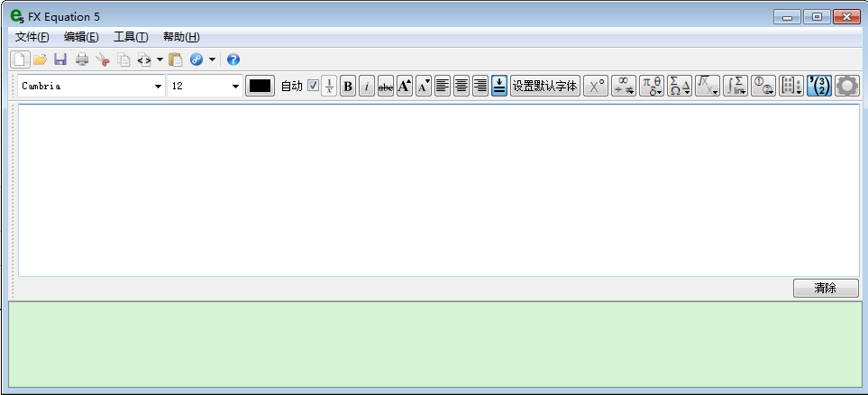Minimize the FX Equation 5 window
868x395 pixels.
point(787,17)
